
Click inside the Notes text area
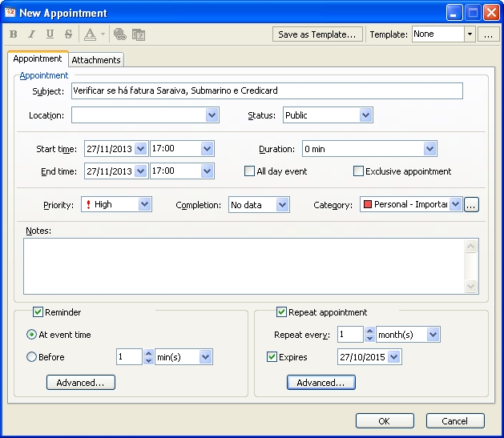click(244, 266)
